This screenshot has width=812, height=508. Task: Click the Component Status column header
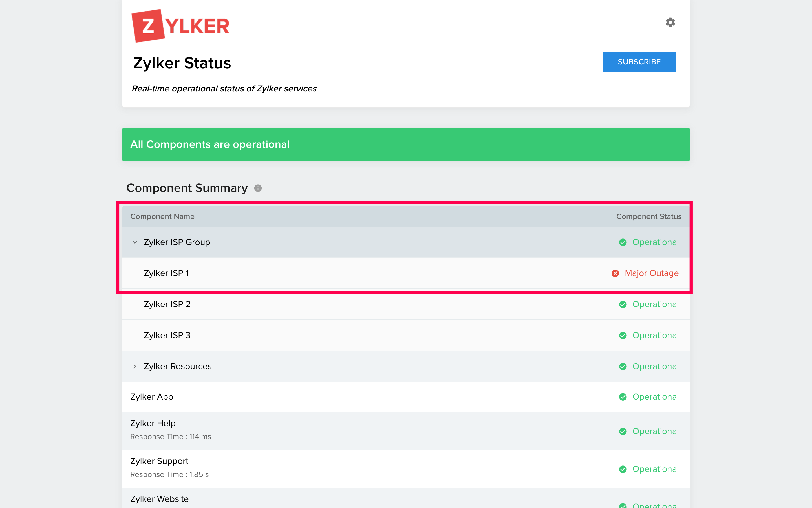[648, 216]
